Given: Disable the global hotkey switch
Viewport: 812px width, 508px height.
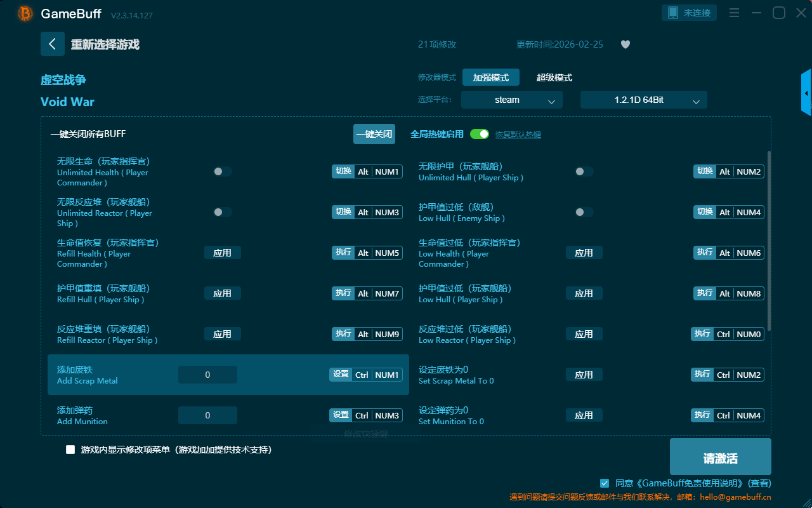Looking at the screenshot, I should coord(480,134).
